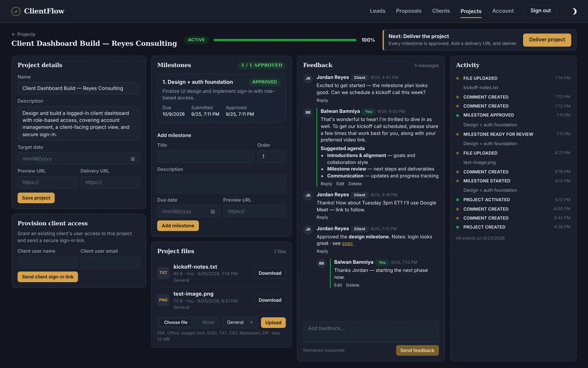Image resolution: width=588 pixels, height=368 pixels.
Task: Click the Sign out button
Action: coord(540,11)
